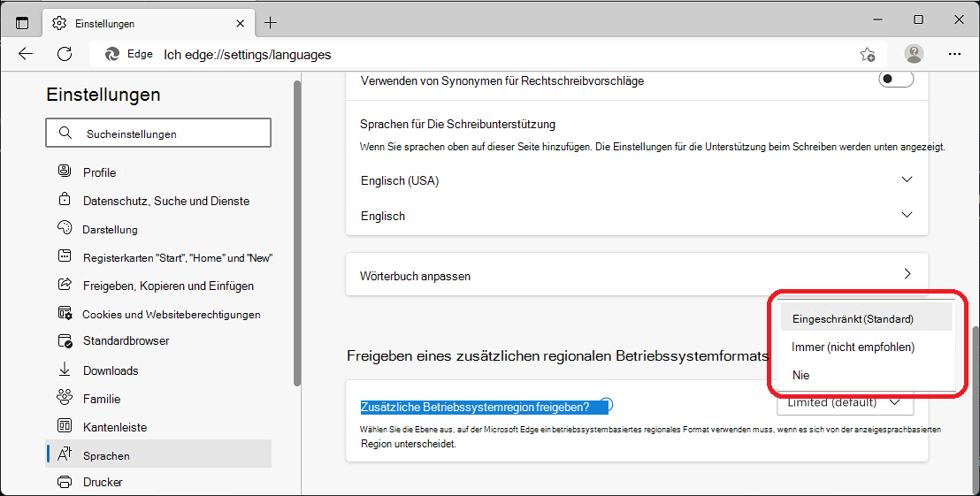
Task: Open the profile avatar icon
Action: point(914,54)
